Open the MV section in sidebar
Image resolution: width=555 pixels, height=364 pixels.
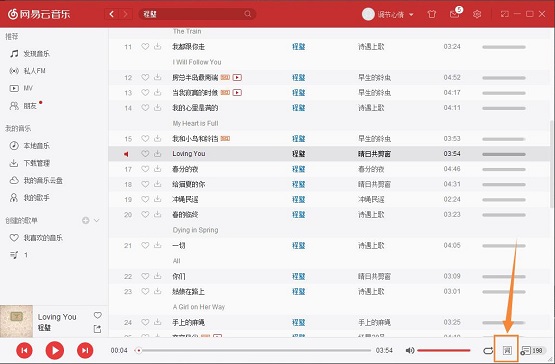click(x=21, y=88)
